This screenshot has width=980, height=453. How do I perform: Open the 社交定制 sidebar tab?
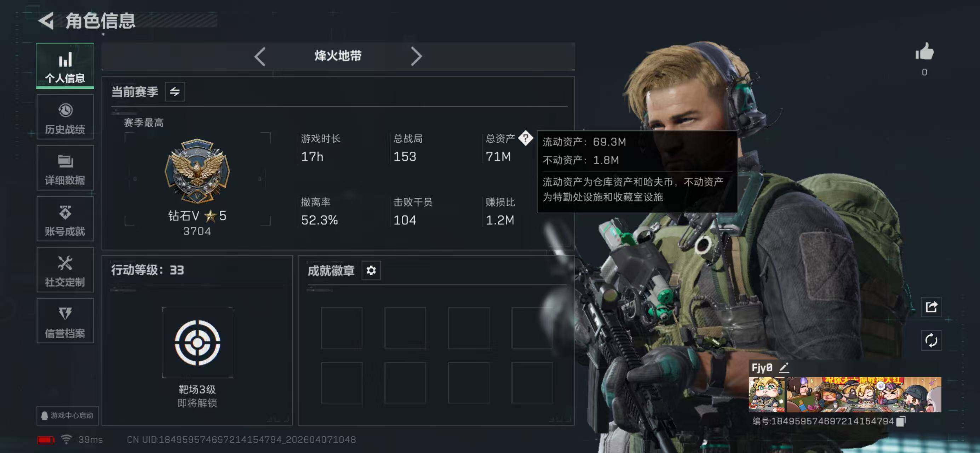tap(65, 270)
